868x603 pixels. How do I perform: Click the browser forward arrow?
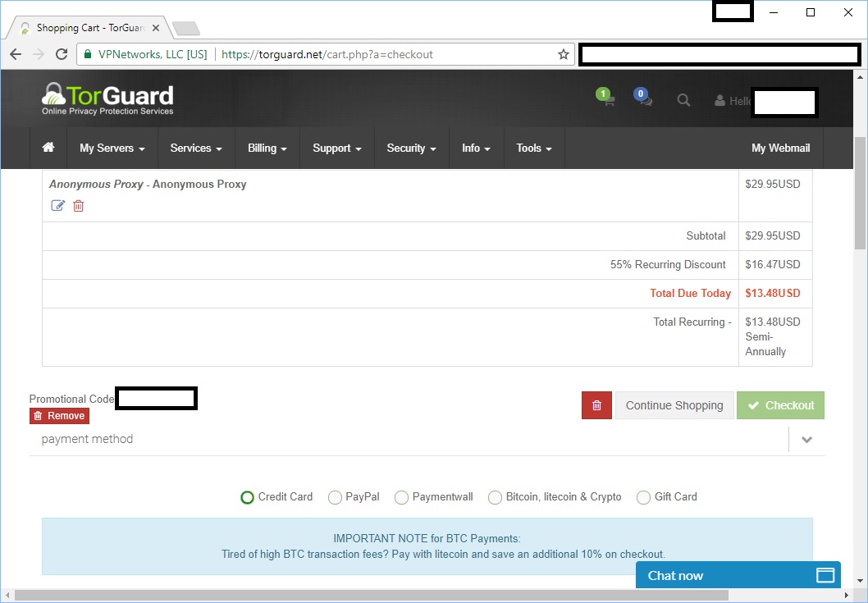39,54
